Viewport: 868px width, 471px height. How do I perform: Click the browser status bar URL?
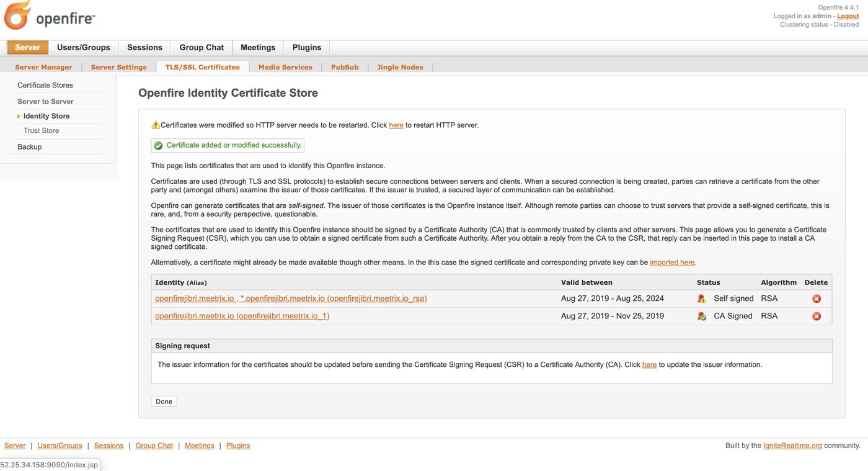(49, 465)
